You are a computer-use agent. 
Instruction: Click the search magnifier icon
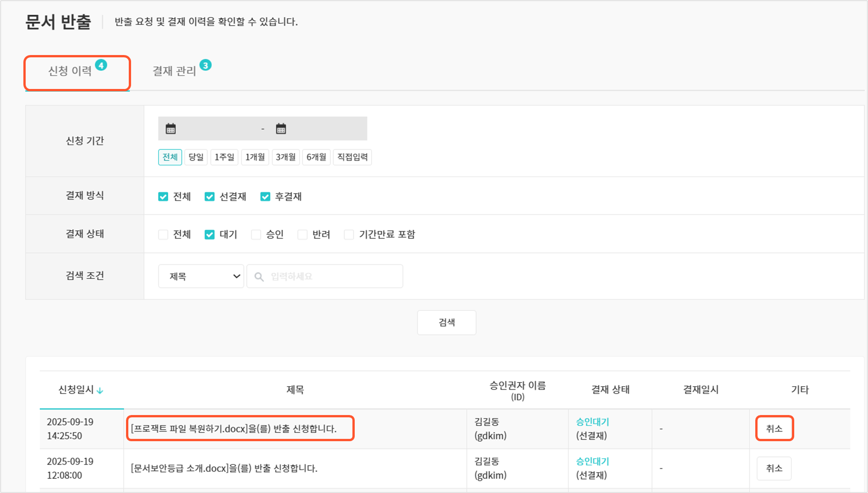tap(259, 277)
